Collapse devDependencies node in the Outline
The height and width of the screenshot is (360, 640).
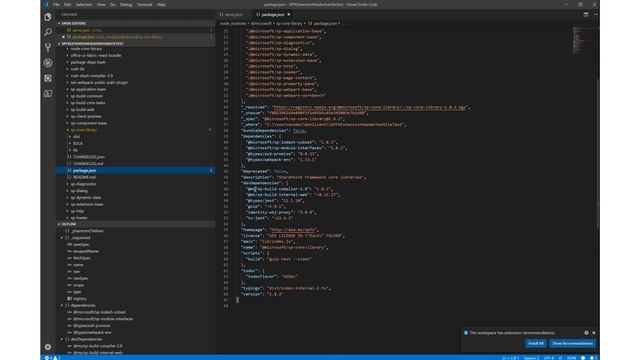[x=62, y=339]
